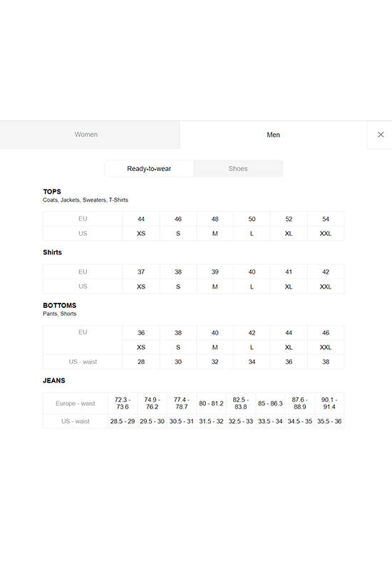Select Shirts EU size 37 cell
This screenshot has height=570, width=392.
coord(141,271)
